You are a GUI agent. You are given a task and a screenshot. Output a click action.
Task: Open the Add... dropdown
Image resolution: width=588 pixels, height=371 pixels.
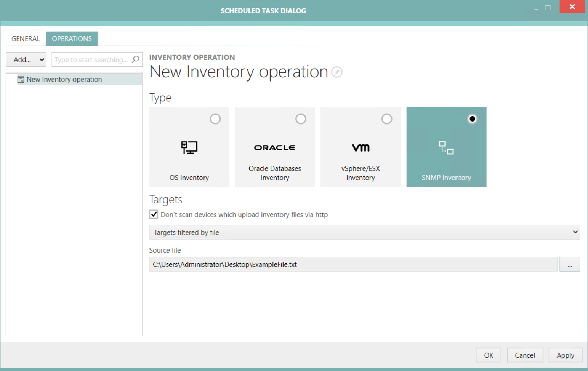[26, 59]
